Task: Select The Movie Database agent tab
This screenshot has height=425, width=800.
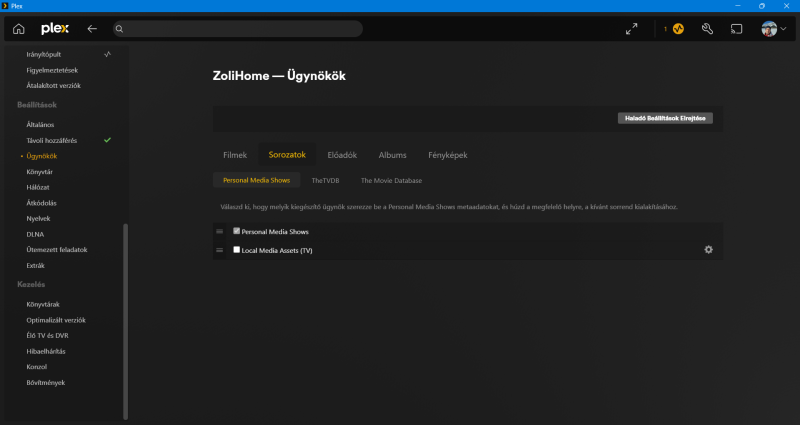Action: click(x=391, y=181)
